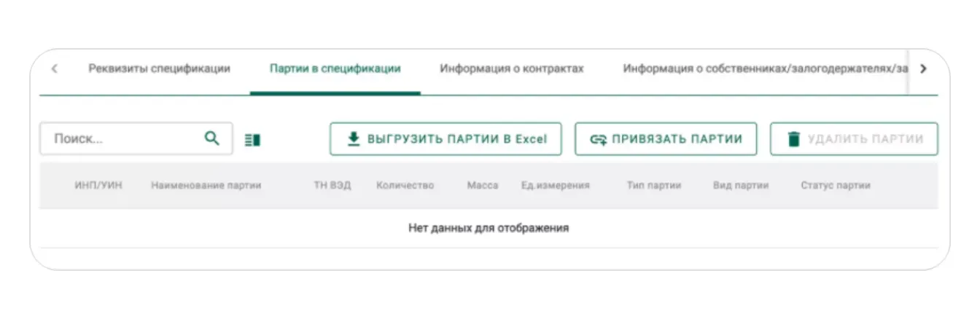Click the ПРИВЯЗАТЬ ПАРТИИ button
This screenshot has width=980, height=319.
coord(666,139)
